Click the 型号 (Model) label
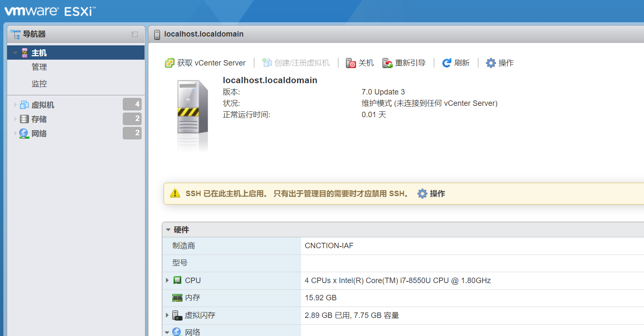The image size is (644, 336). pos(180,263)
